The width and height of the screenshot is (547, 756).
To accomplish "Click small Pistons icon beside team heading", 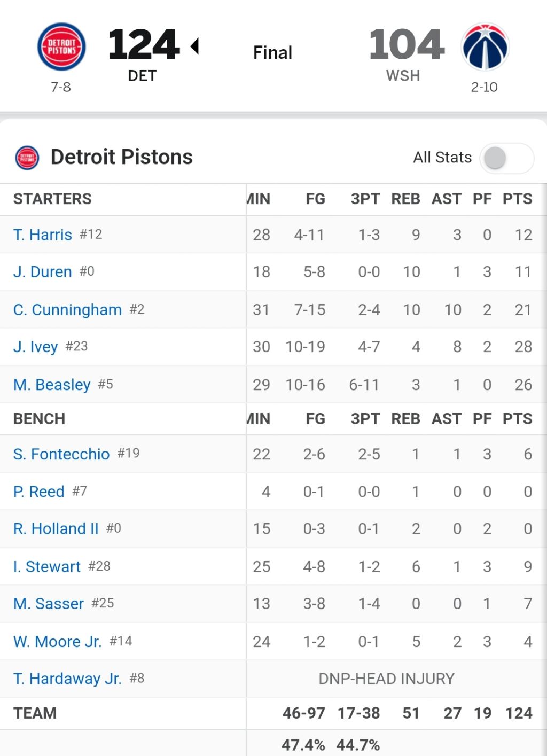I will (x=27, y=158).
